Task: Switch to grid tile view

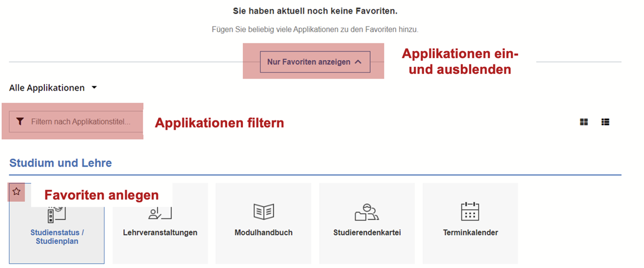Action: tap(584, 122)
